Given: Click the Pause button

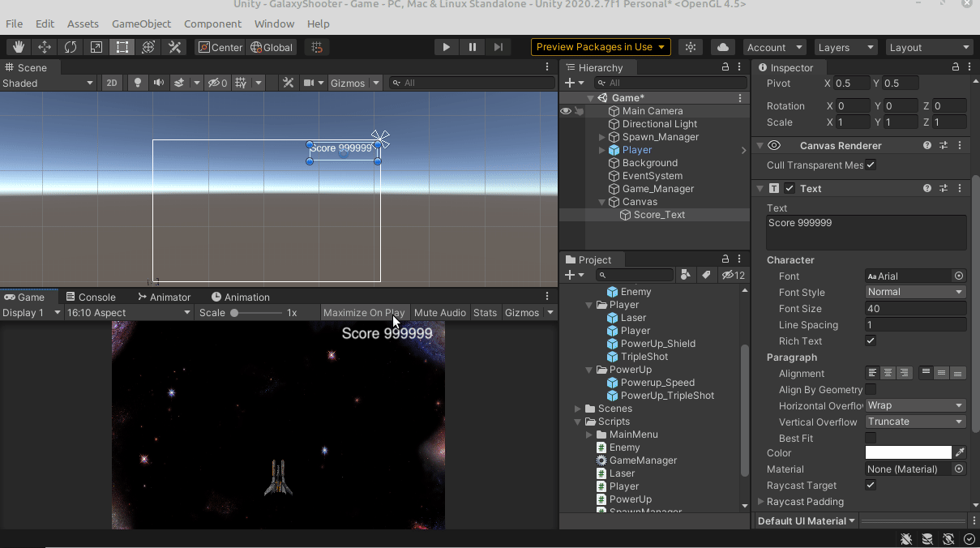Looking at the screenshot, I should [473, 47].
